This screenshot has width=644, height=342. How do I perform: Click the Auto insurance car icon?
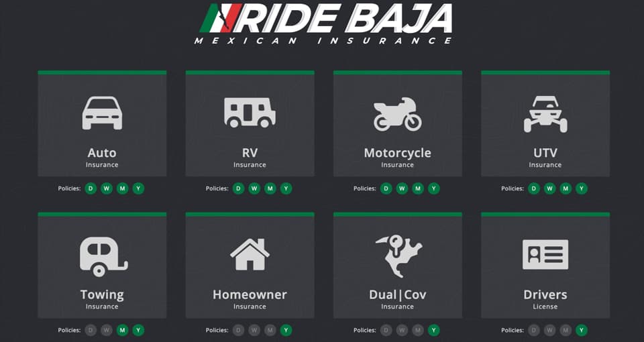(x=102, y=113)
